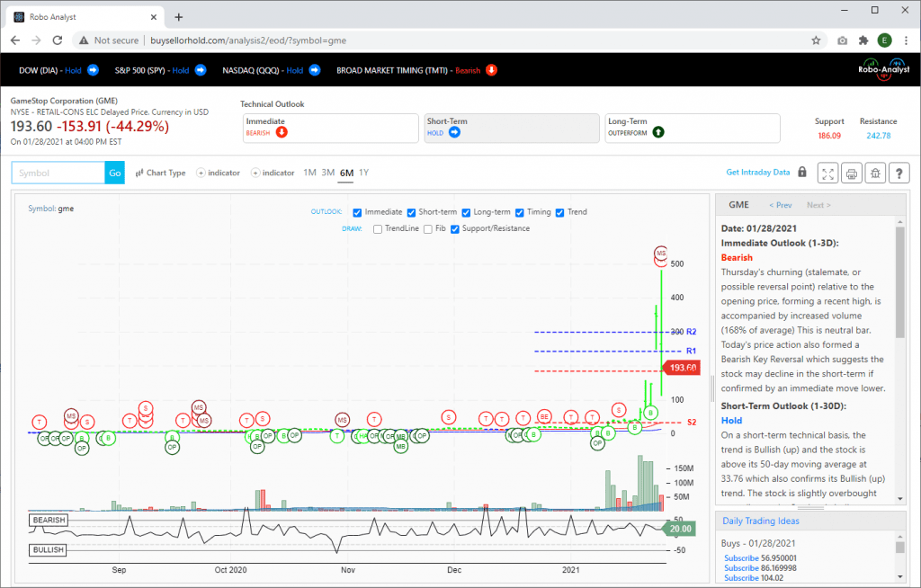This screenshot has width=921, height=588.
Task: Open the profile avatar E
Action: click(x=885, y=40)
